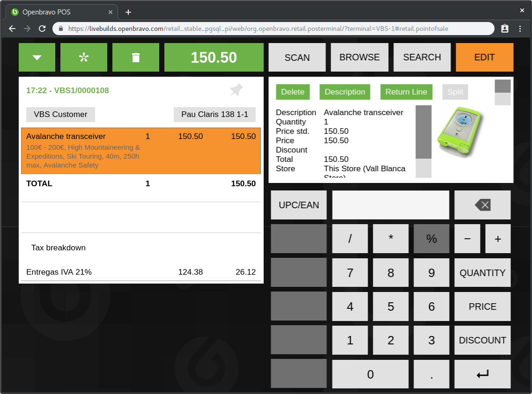Click the divide (/) key
The height and width of the screenshot is (394, 532).
point(350,239)
